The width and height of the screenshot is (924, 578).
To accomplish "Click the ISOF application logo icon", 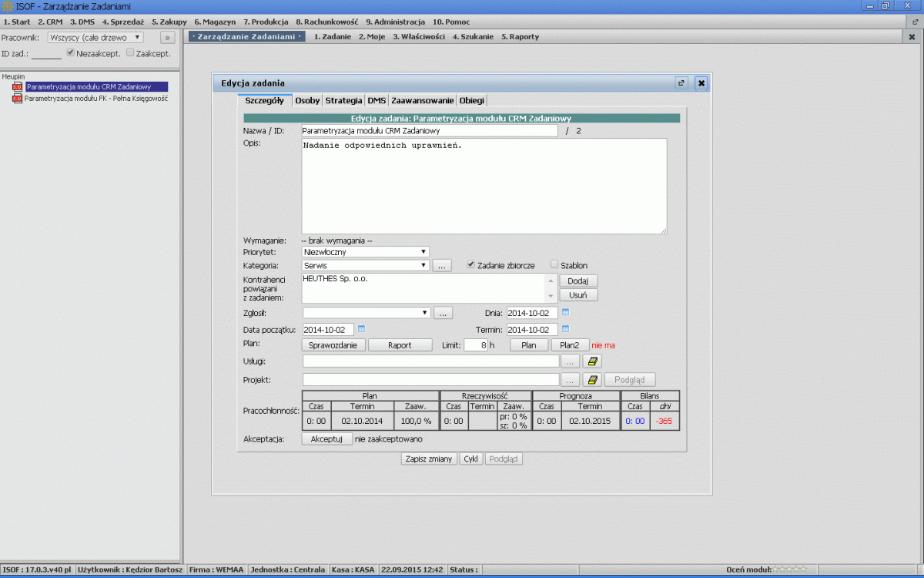I will point(8,6).
